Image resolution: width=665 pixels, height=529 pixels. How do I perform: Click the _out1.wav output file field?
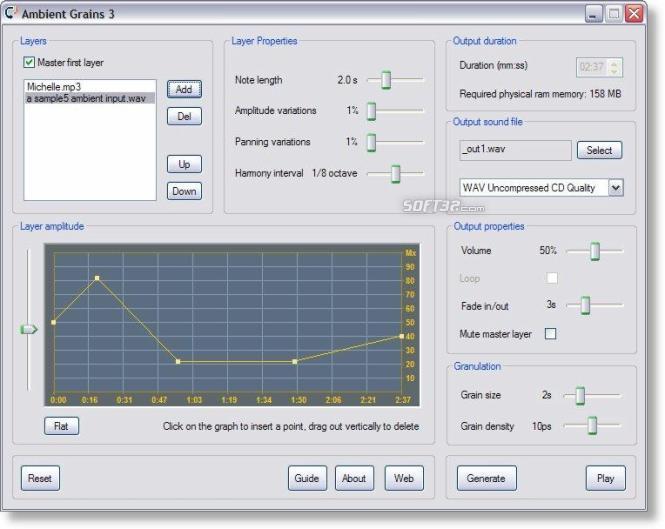[515, 150]
